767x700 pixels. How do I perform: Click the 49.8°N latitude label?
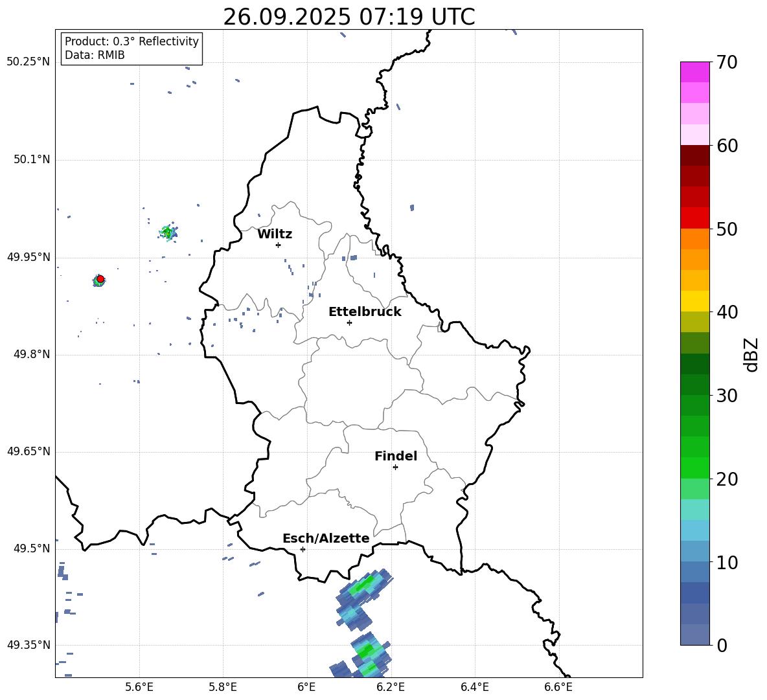[x=32, y=354]
